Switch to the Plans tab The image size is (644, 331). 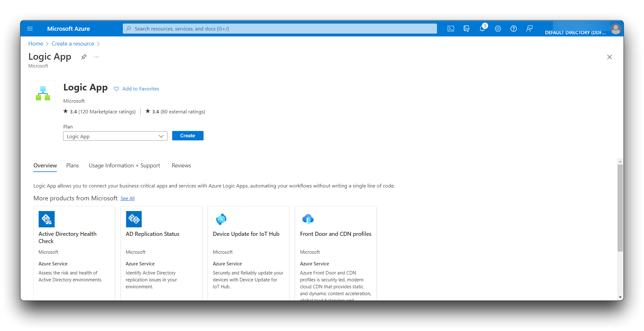point(73,165)
